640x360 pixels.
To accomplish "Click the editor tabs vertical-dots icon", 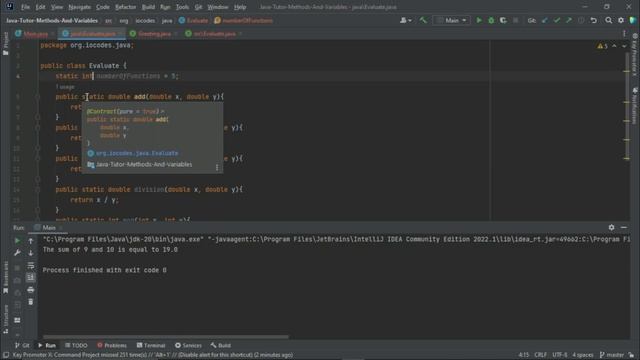I will [624, 34].
